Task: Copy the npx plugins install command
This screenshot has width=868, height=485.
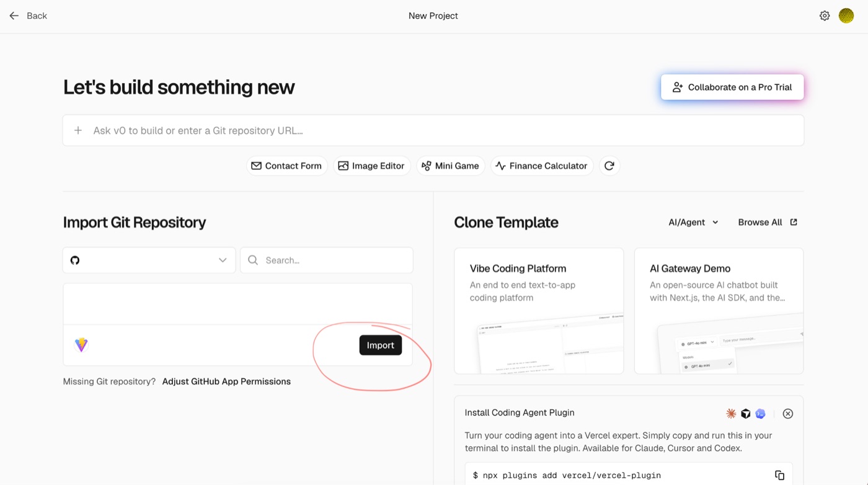Action: coord(779,475)
